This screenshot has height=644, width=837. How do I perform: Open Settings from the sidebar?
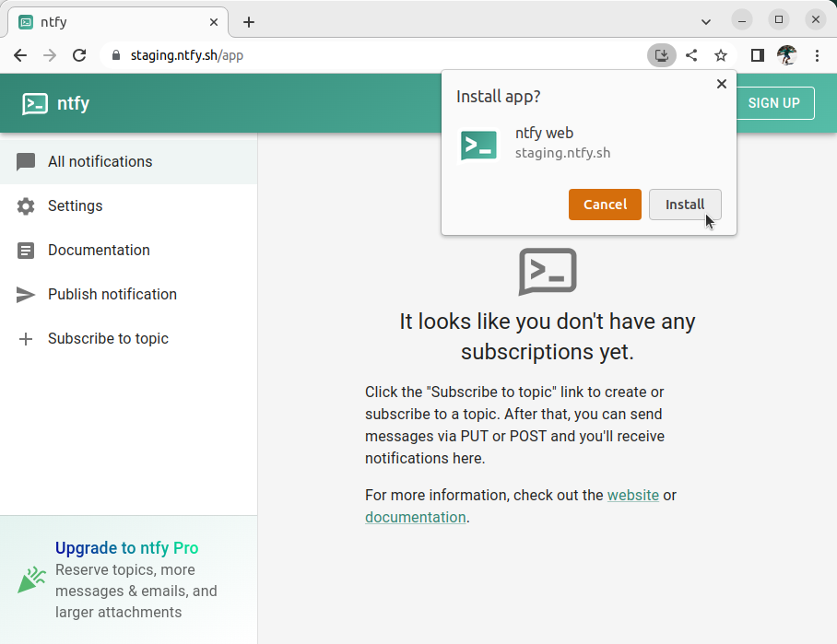[x=75, y=205]
